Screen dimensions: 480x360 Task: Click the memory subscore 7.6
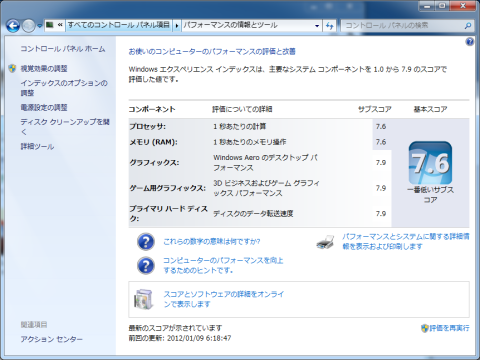click(381, 142)
